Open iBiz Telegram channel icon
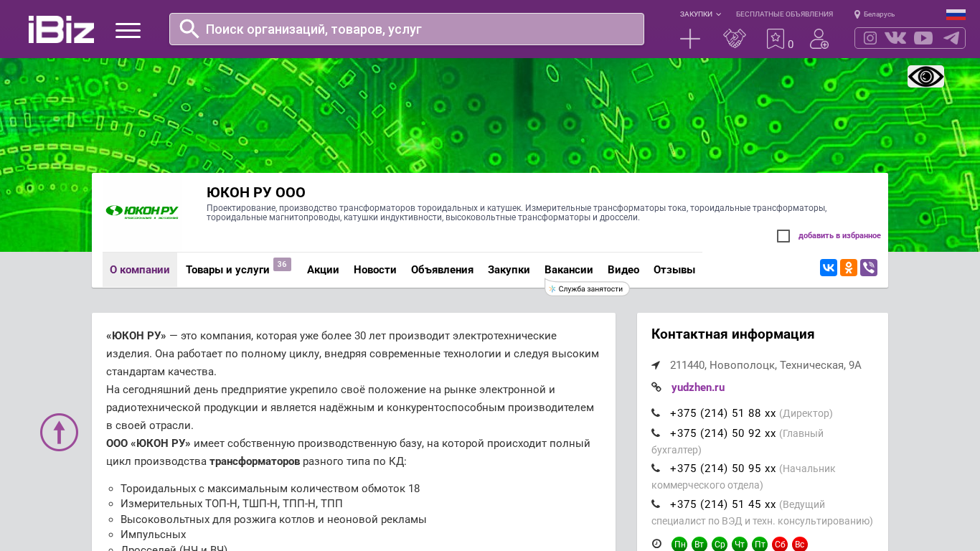This screenshot has width=980, height=551. click(x=951, y=38)
